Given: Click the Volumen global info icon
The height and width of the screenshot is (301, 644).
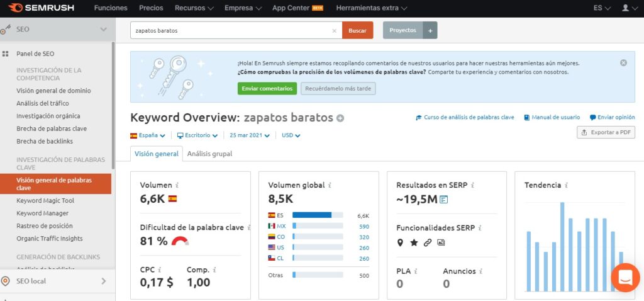Looking at the screenshot, I should pos(330,186).
